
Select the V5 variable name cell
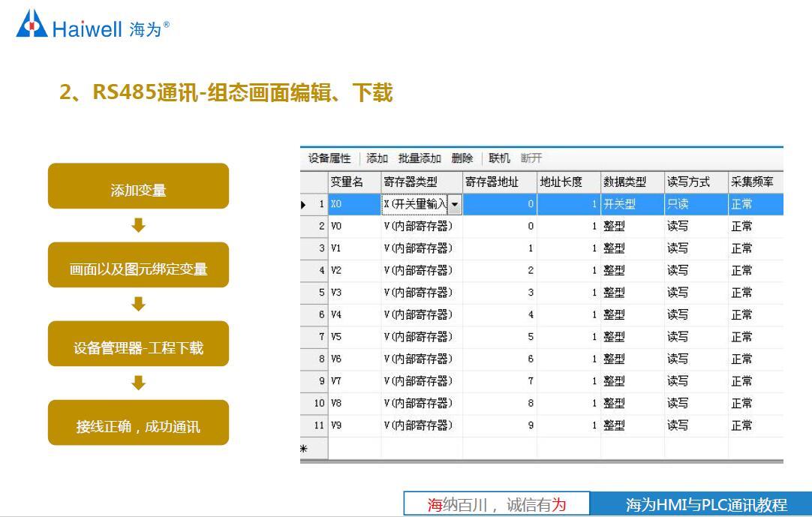click(x=354, y=337)
